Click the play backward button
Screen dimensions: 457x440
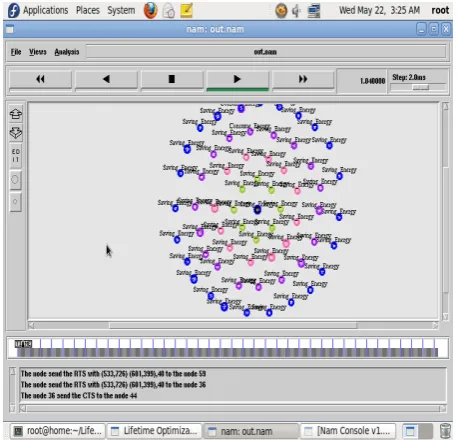click(x=106, y=79)
